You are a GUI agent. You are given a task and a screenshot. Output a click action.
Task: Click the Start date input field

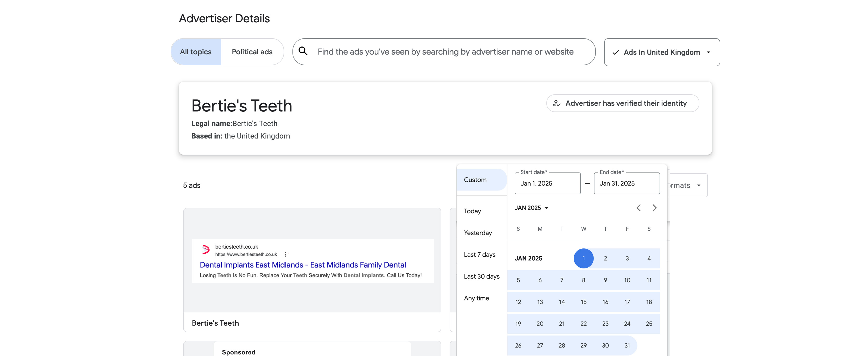(x=547, y=183)
